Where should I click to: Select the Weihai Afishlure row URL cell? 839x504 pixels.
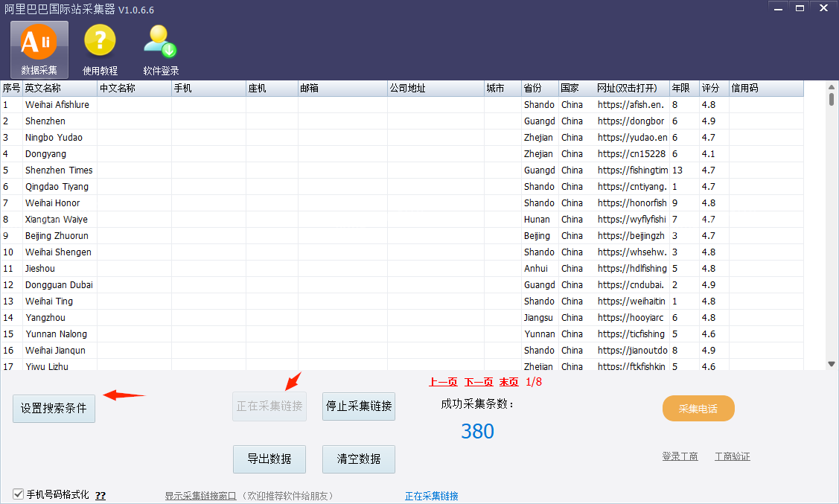coord(631,105)
